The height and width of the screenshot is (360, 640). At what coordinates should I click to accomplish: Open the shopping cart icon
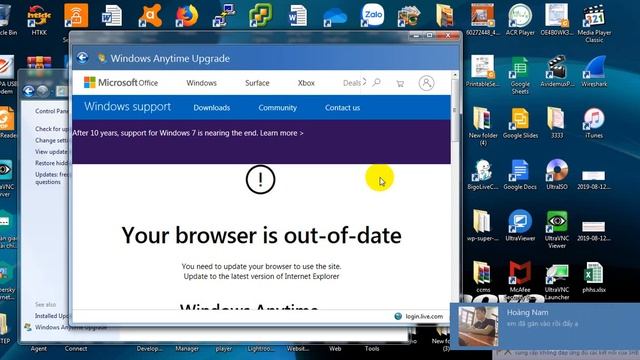point(400,83)
